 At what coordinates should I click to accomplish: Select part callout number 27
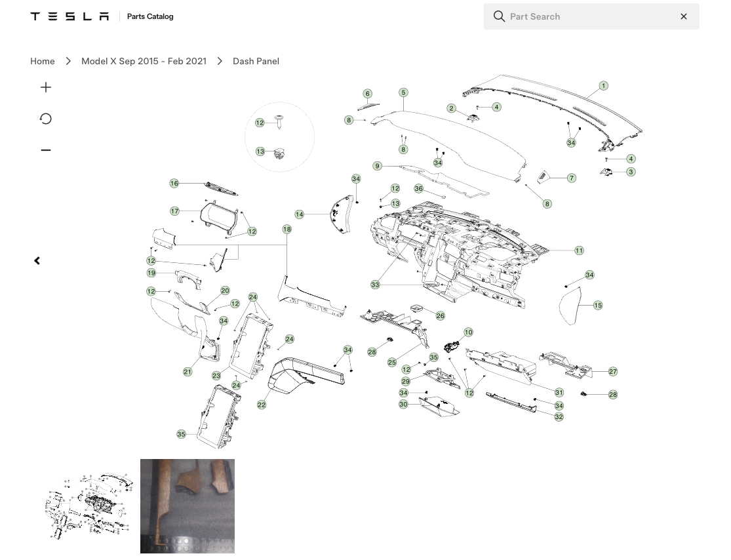click(612, 372)
